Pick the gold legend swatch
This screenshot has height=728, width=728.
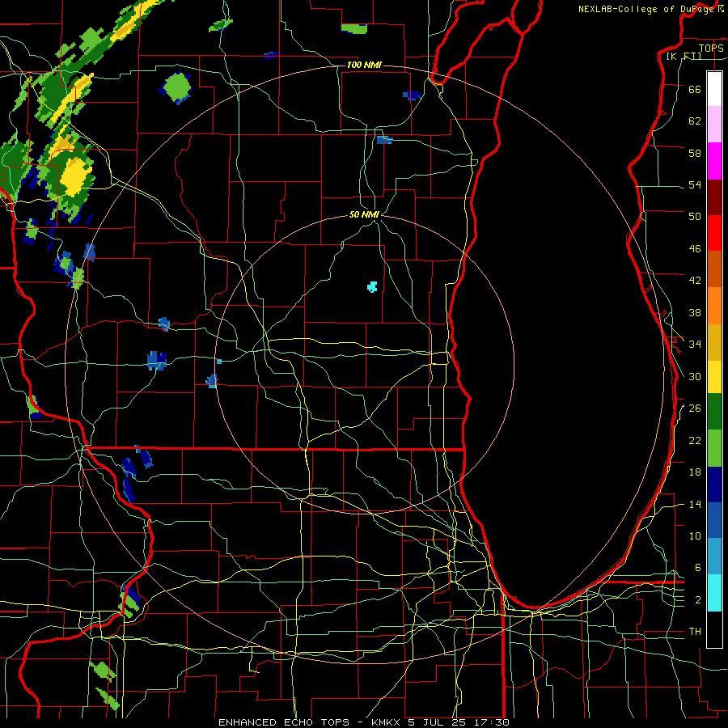tap(714, 342)
